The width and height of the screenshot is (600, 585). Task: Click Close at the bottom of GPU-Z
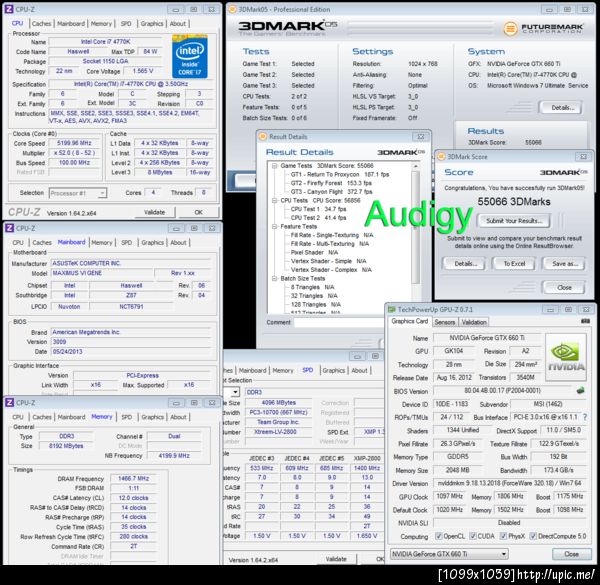(571, 554)
